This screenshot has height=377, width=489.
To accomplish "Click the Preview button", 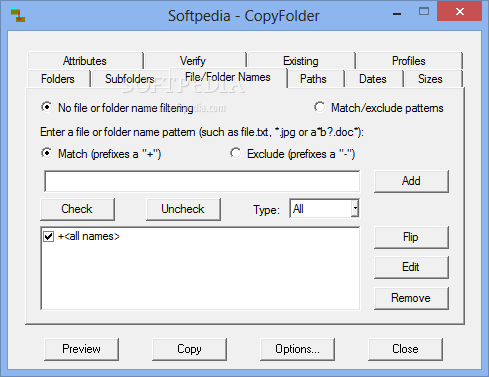I will (x=81, y=349).
